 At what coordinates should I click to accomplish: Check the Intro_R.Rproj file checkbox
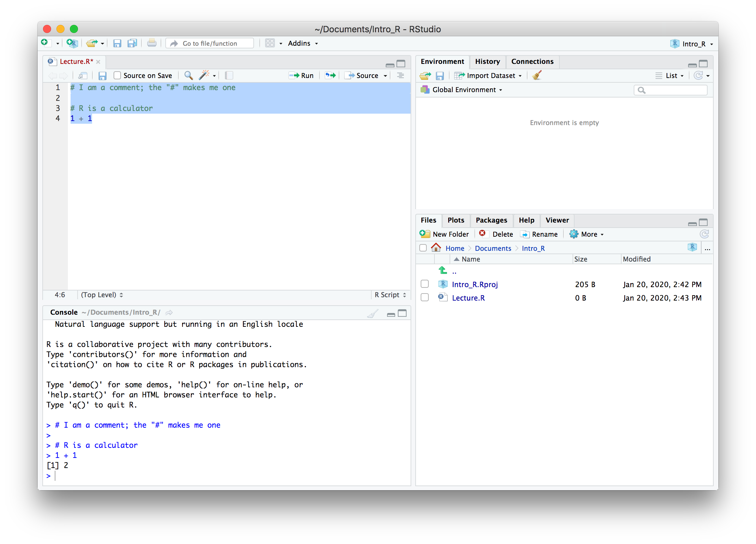coord(425,284)
